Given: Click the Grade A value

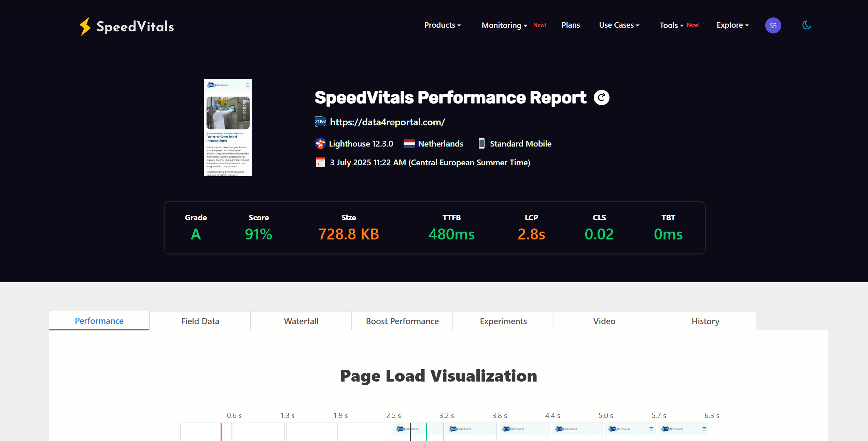Looking at the screenshot, I should coord(196,234).
